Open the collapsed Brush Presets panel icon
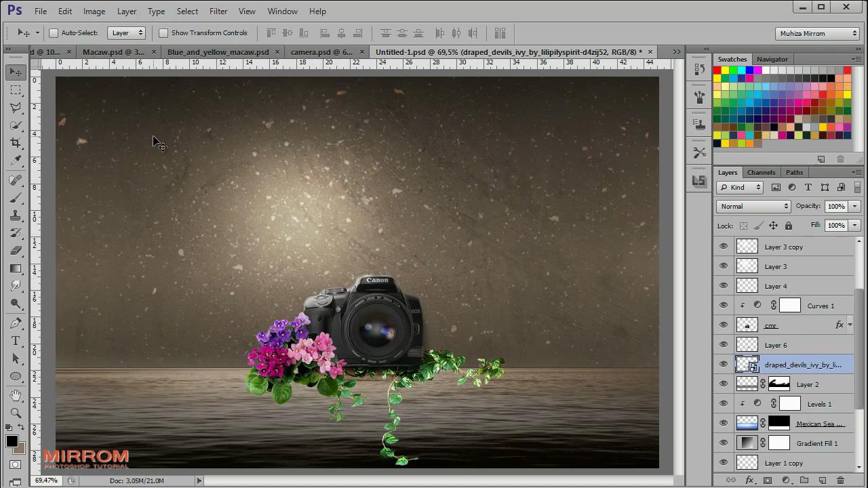Image resolution: width=868 pixels, height=488 pixels. tap(699, 98)
